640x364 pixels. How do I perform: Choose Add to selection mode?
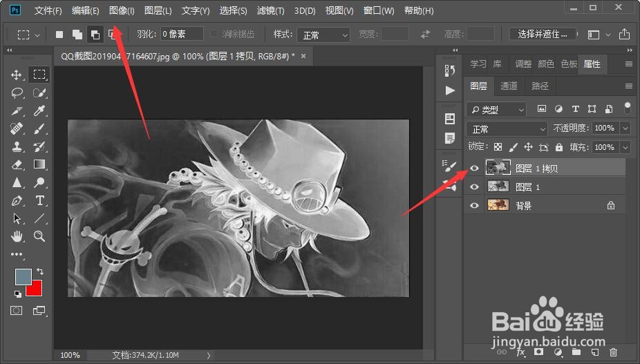77,35
